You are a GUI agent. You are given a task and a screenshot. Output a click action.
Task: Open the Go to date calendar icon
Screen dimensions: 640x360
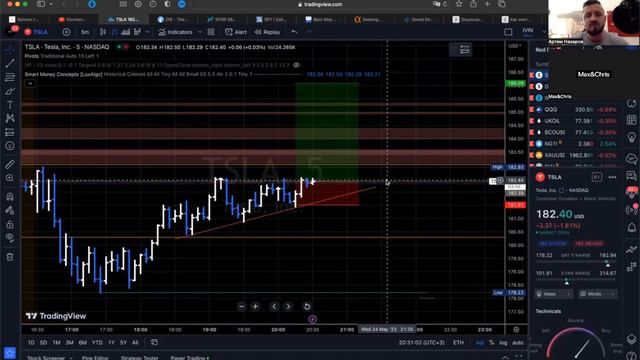154,342
